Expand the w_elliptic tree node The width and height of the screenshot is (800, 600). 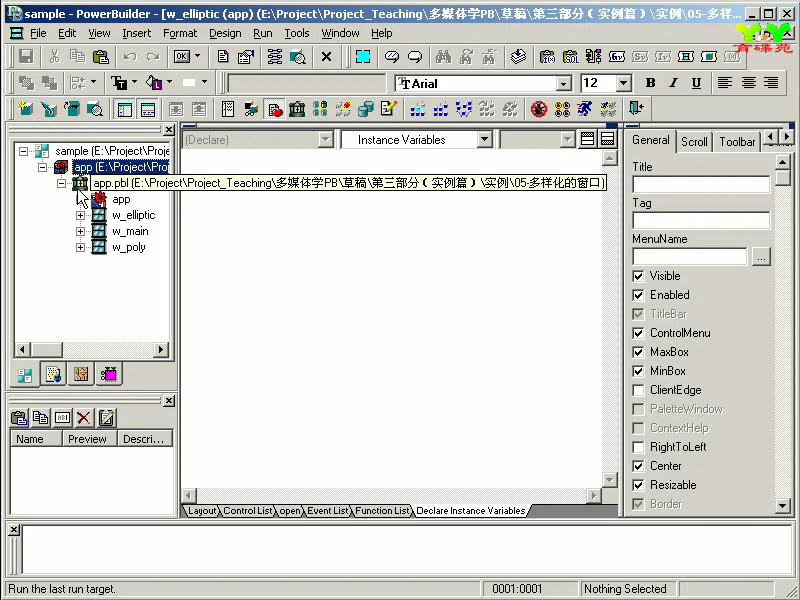point(80,215)
